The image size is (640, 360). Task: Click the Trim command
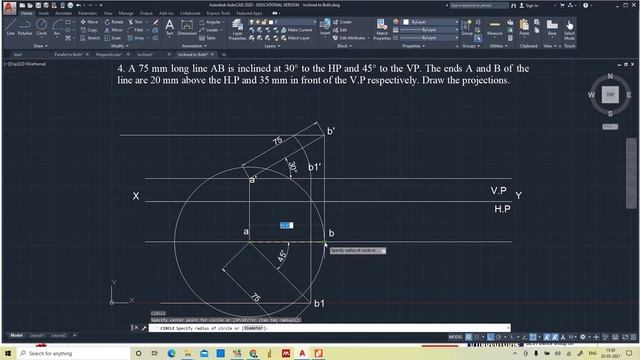[136, 22]
